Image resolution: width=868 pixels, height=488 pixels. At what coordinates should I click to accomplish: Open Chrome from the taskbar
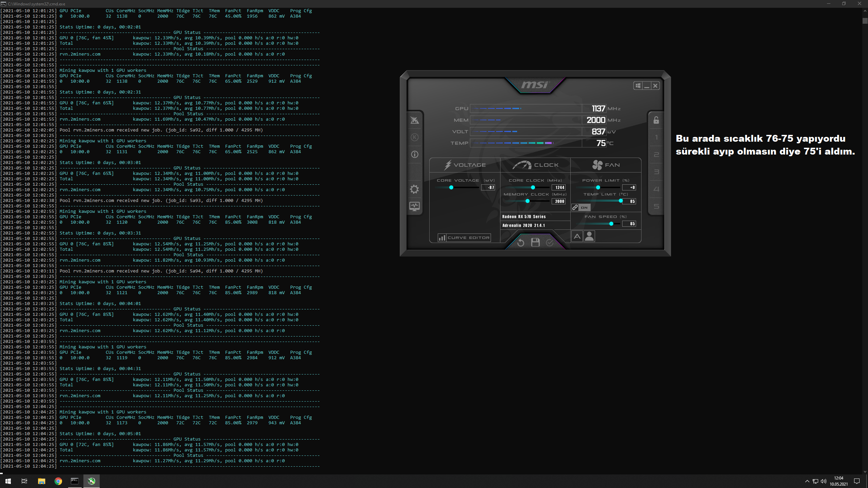coord(58,481)
